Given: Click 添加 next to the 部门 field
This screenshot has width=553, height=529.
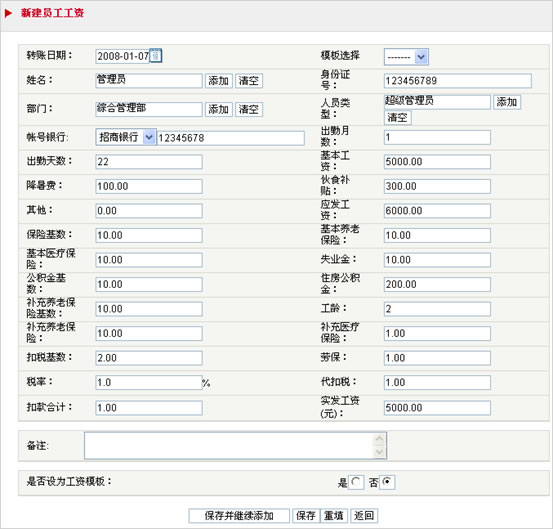Looking at the screenshot, I should click(219, 109).
